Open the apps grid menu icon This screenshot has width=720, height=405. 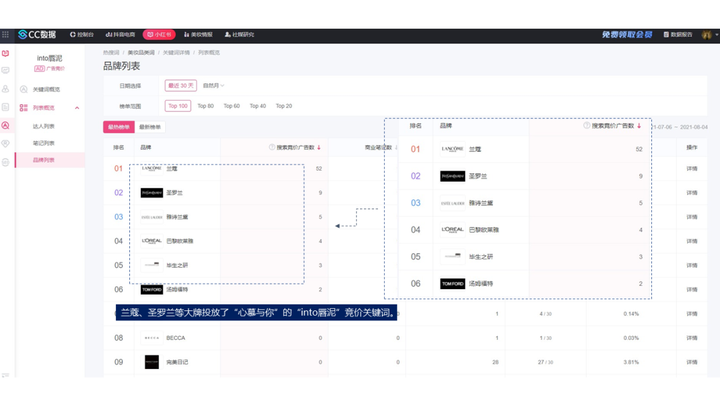click(6, 34)
